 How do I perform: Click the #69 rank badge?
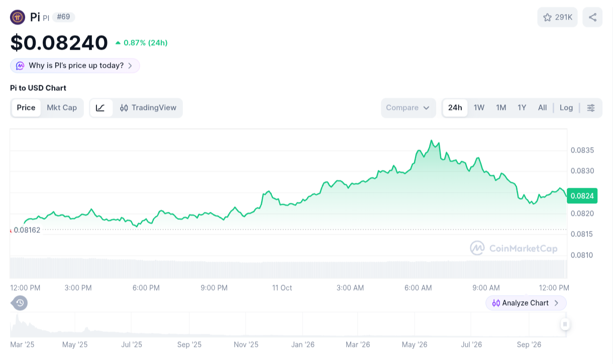tap(63, 17)
